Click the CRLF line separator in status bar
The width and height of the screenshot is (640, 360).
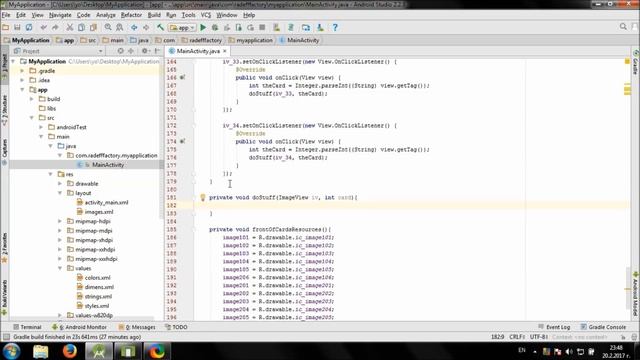517,337
